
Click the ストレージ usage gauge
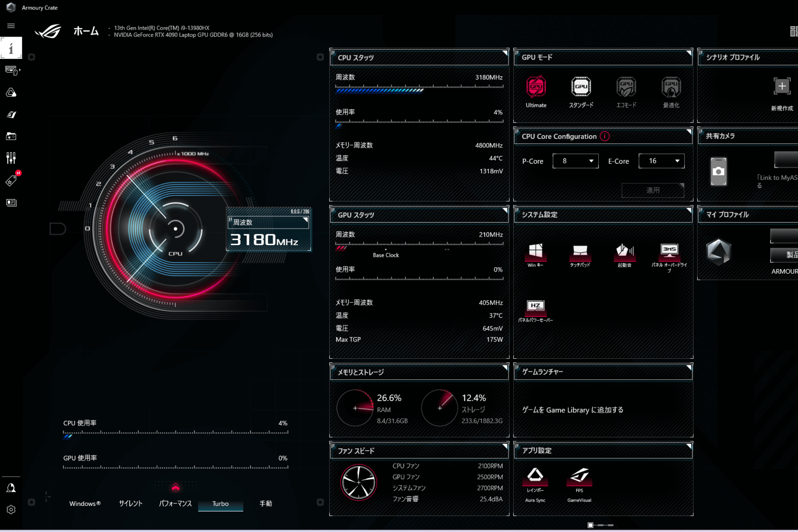(x=440, y=408)
